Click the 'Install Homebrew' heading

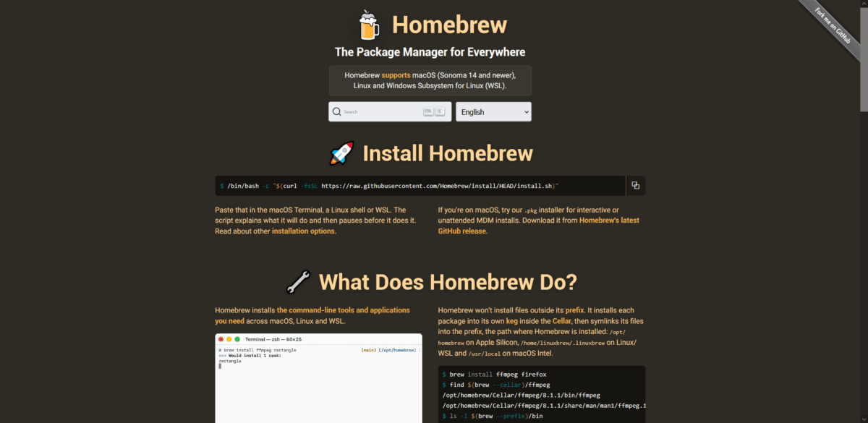448,153
